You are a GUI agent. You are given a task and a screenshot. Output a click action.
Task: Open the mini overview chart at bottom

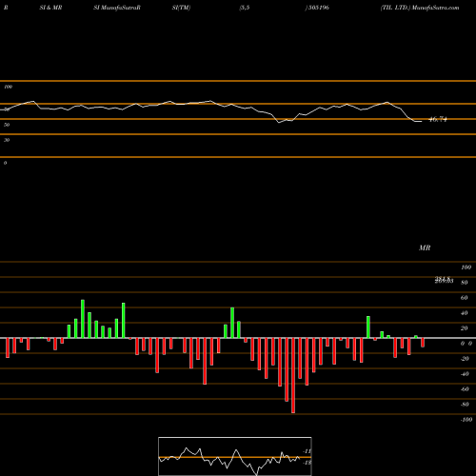pos(235,456)
